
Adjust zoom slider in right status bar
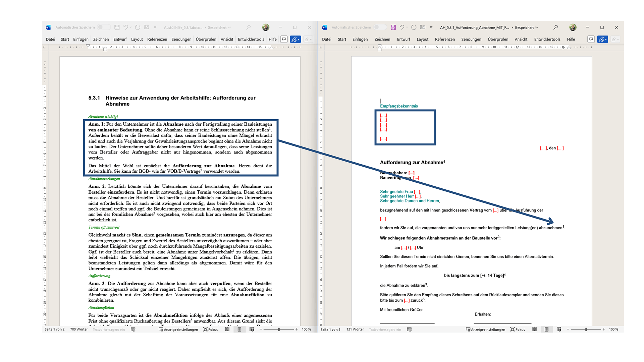[586, 329]
